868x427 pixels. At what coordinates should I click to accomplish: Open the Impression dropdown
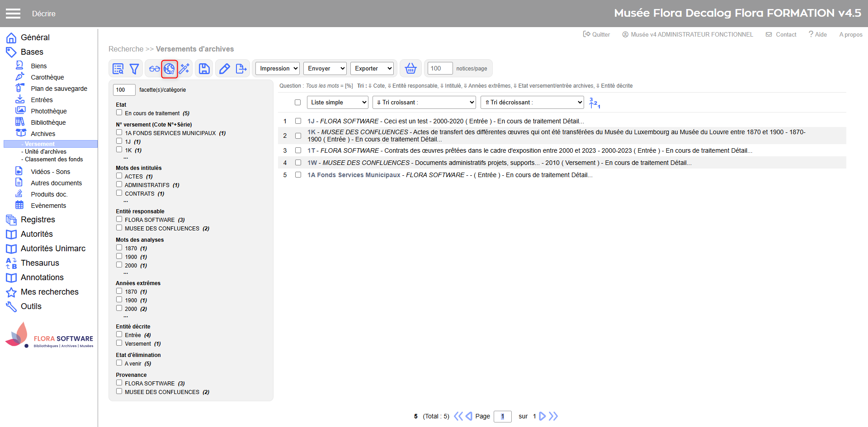tap(278, 69)
